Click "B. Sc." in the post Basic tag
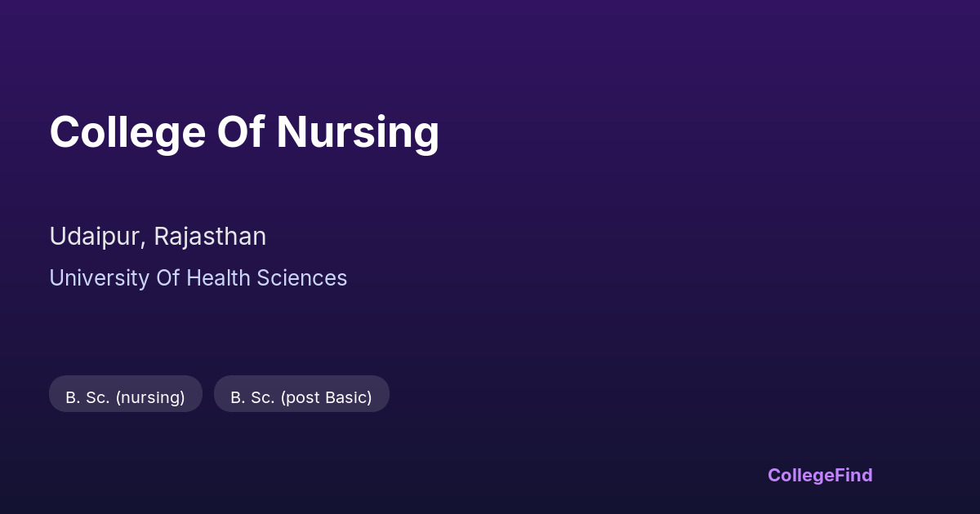Image resolution: width=980 pixels, height=514 pixels. 252,397
